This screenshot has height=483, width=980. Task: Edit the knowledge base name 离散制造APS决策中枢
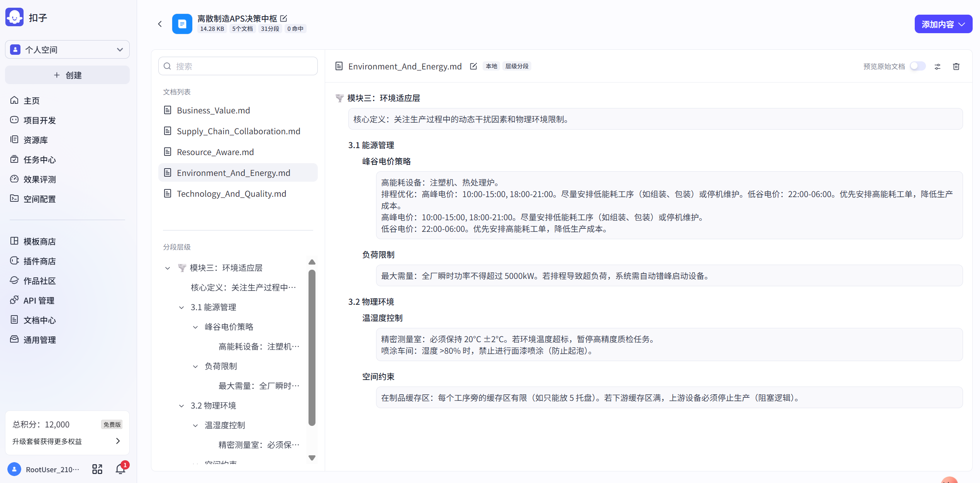[x=284, y=18]
